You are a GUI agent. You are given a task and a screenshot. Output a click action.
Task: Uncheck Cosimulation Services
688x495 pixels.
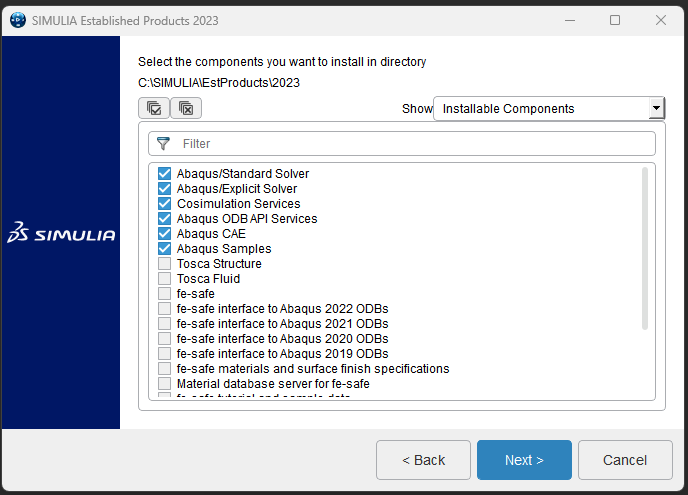165,204
